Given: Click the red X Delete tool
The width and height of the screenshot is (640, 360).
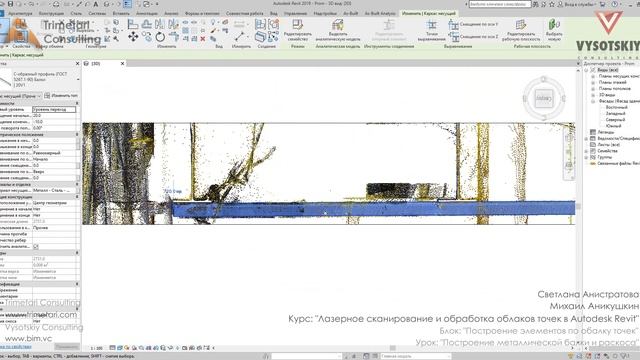Looking at the screenshot, I should click(203, 39).
